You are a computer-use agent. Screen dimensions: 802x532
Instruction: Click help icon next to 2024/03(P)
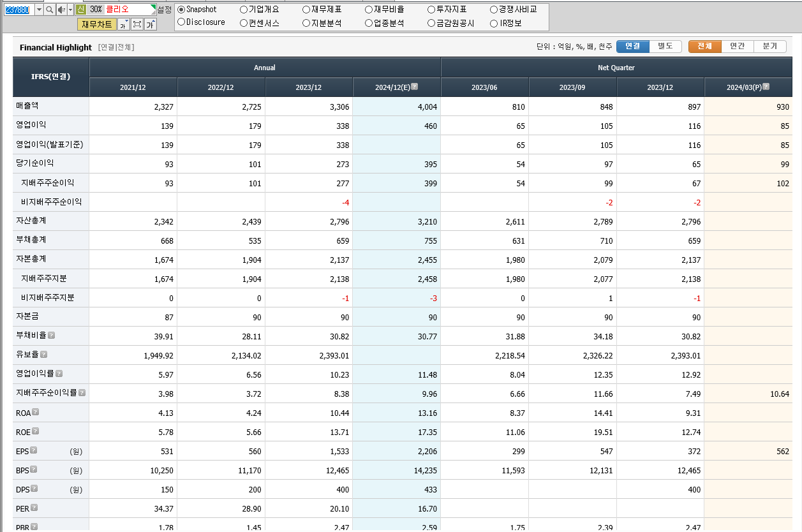(766, 87)
